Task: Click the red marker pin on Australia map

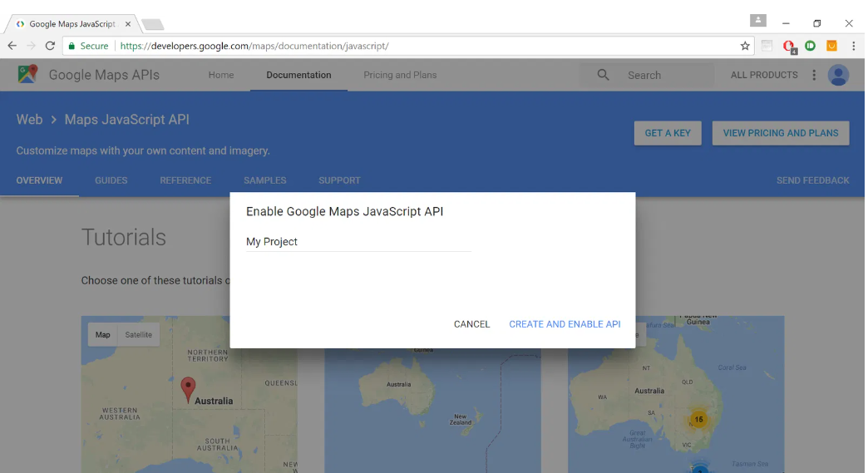Action: click(189, 388)
